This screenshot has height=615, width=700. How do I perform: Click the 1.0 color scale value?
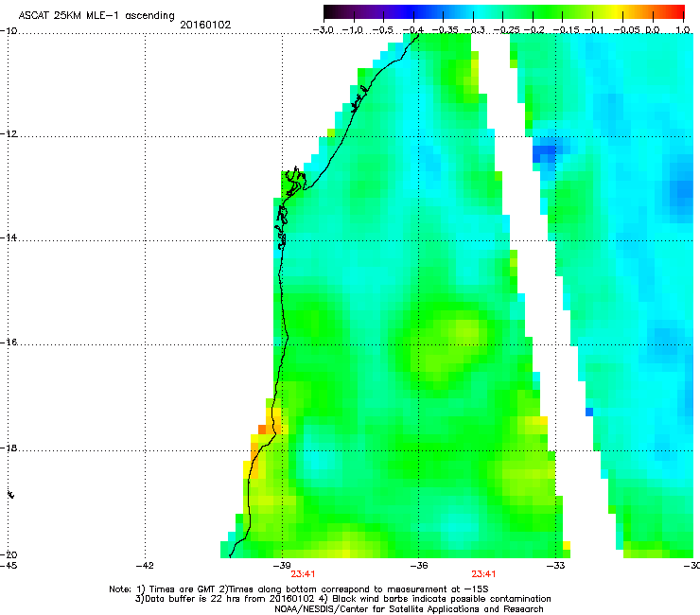(683, 30)
